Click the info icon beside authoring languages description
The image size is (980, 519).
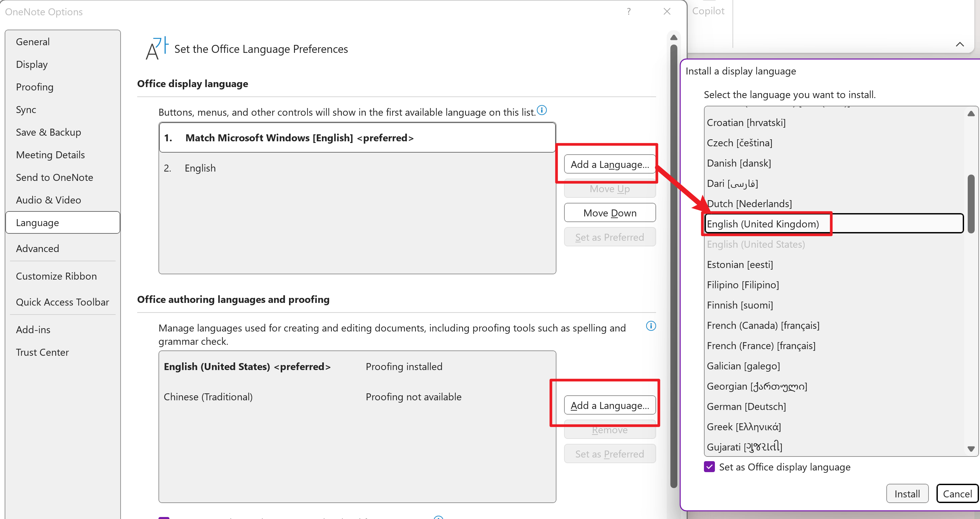[651, 326]
